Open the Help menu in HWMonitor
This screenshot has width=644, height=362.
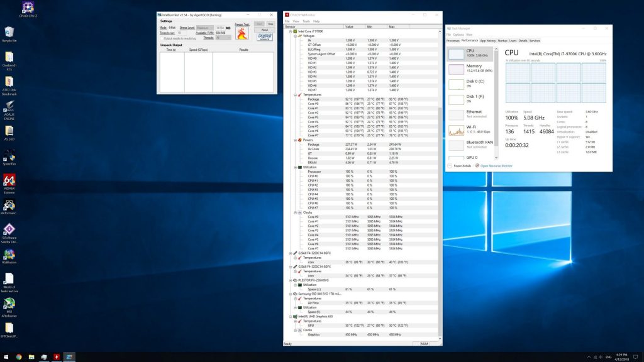pyautogui.click(x=316, y=21)
